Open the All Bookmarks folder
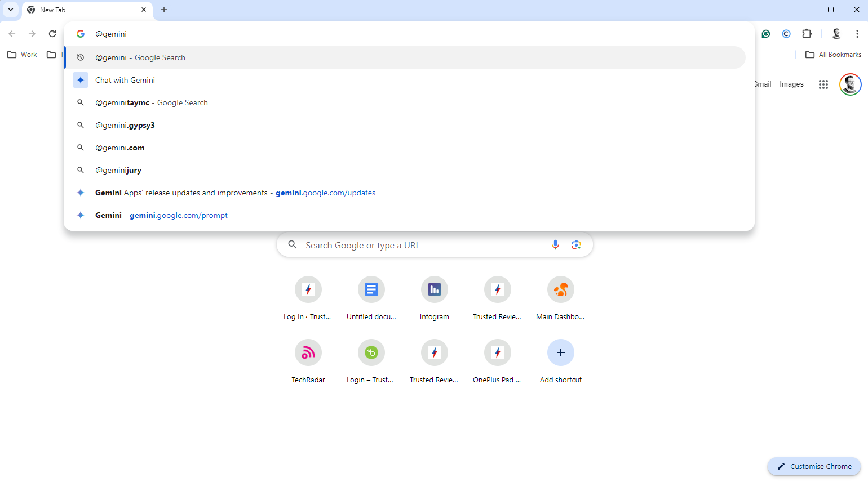This screenshot has width=868, height=482. (x=834, y=55)
